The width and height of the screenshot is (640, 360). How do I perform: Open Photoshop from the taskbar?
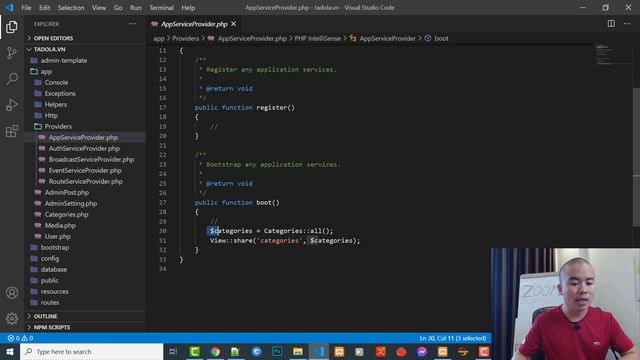277,351
